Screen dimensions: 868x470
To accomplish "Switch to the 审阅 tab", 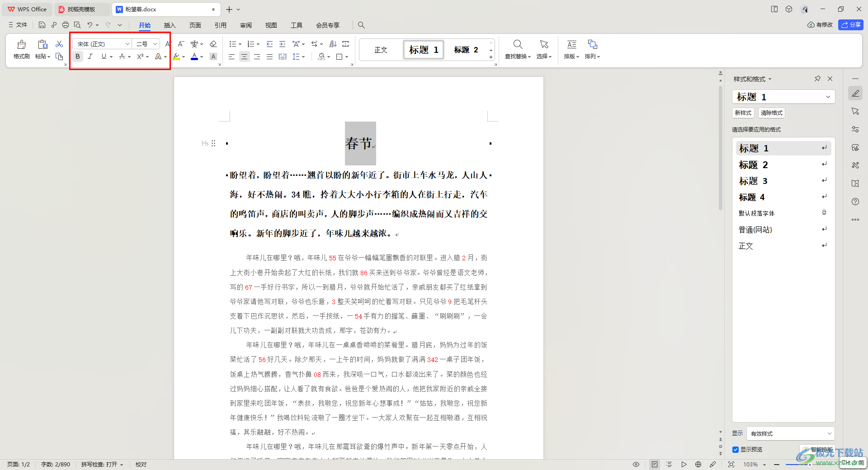I will pos(245,25).
